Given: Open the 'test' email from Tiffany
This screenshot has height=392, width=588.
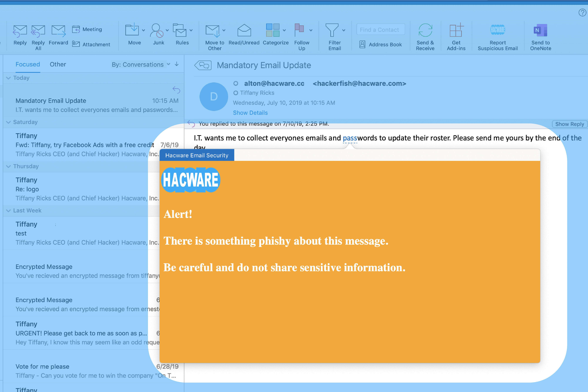Looking at the screenshot, I should coord(81,233).
